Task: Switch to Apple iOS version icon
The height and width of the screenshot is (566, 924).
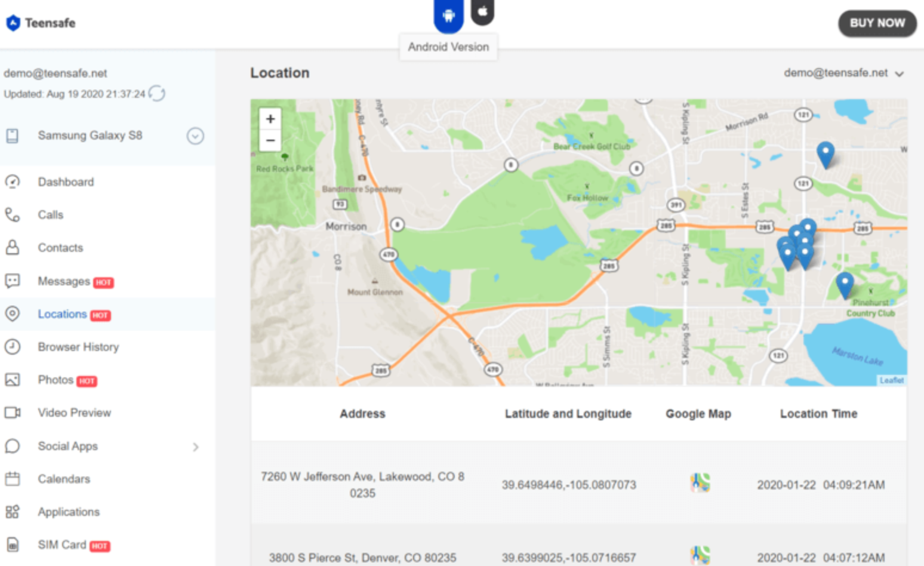Action: coord(482,11)
